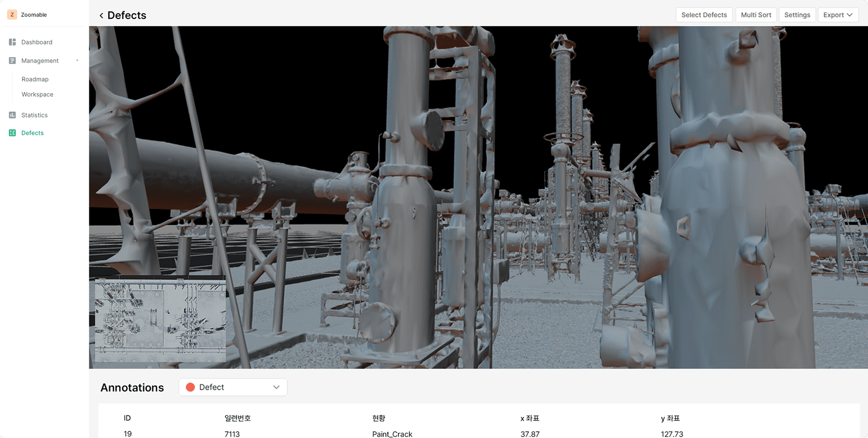This screenshot has width=868, height=438.
Task: Click the Multi Sort button
Action: tap(756, 15)
